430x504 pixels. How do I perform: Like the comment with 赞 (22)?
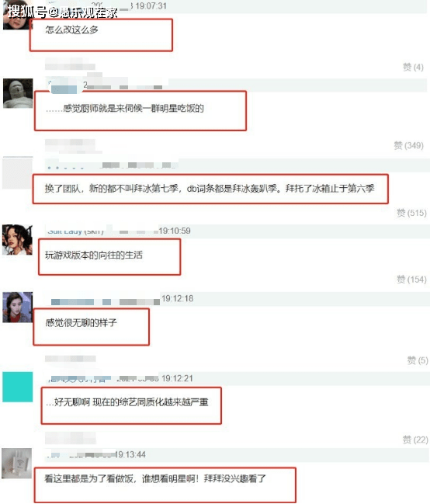(415, 440)
